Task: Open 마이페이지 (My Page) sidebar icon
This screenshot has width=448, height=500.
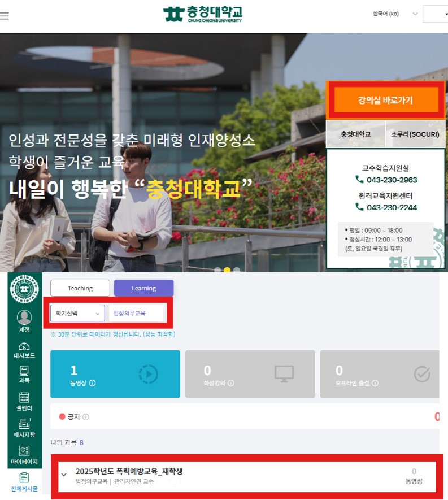Action: click(x=24, y=455)
